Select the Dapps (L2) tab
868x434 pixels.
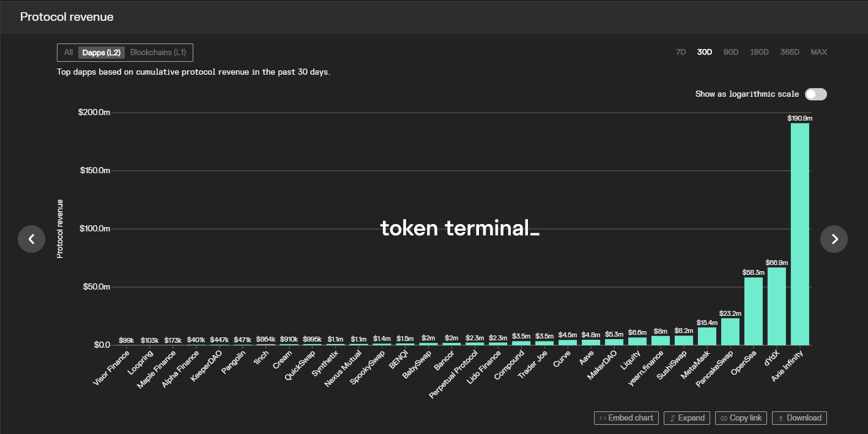[x=102, y=52]
